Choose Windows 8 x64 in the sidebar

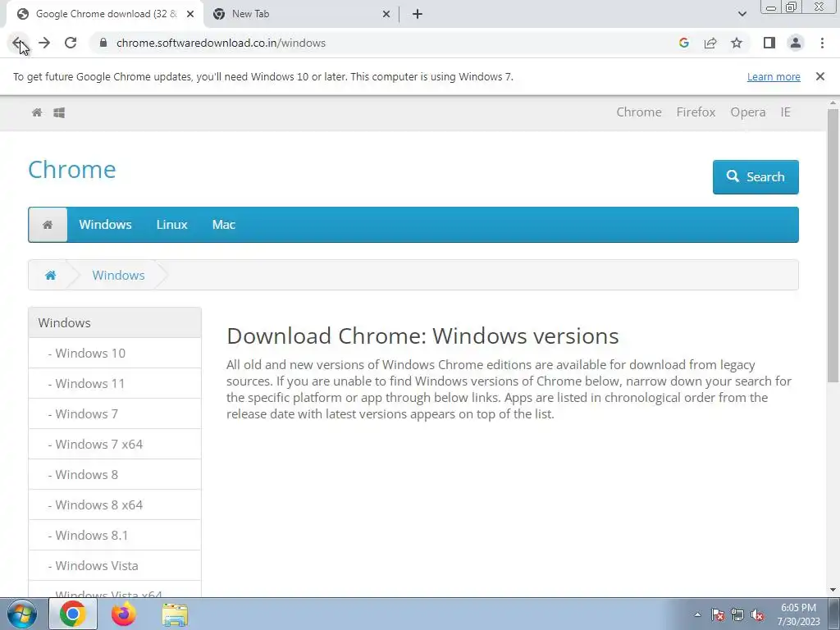(115, 504)
